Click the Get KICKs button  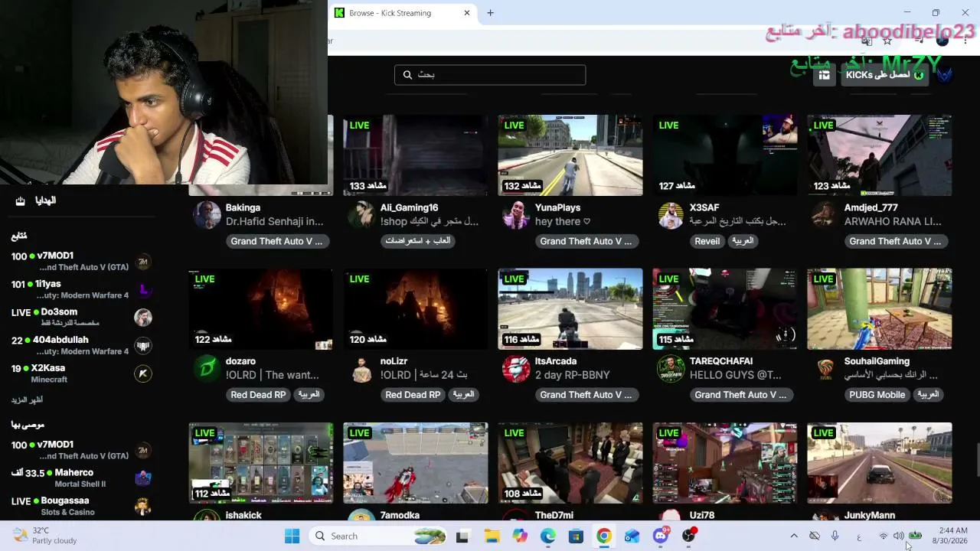pyautogui.click(x=884, y=75)
